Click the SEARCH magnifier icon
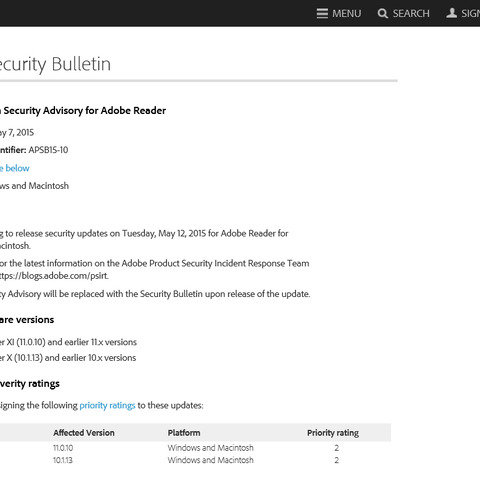The height and width of the screenshot is (480, 480). 383,13
